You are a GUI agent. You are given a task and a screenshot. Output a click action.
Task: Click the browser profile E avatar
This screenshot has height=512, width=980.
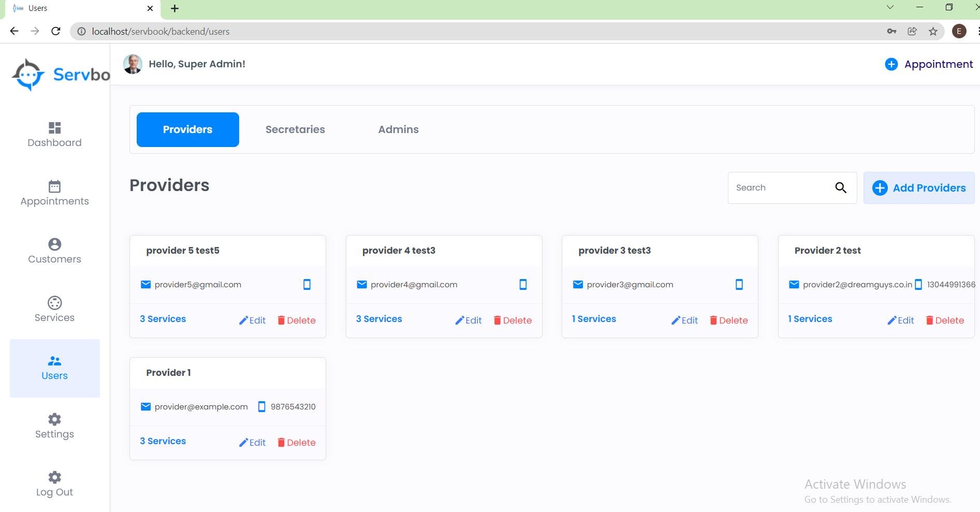tap(959, 31)
